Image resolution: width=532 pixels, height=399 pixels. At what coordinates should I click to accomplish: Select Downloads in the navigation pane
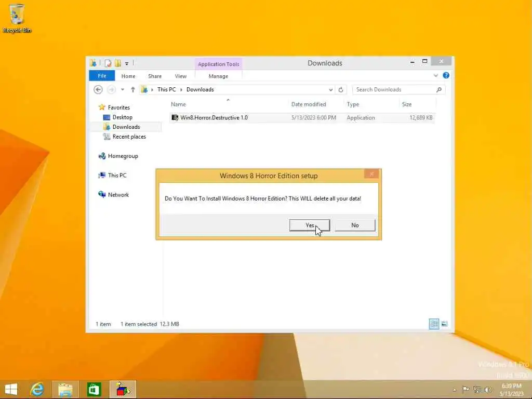[126, 127]
